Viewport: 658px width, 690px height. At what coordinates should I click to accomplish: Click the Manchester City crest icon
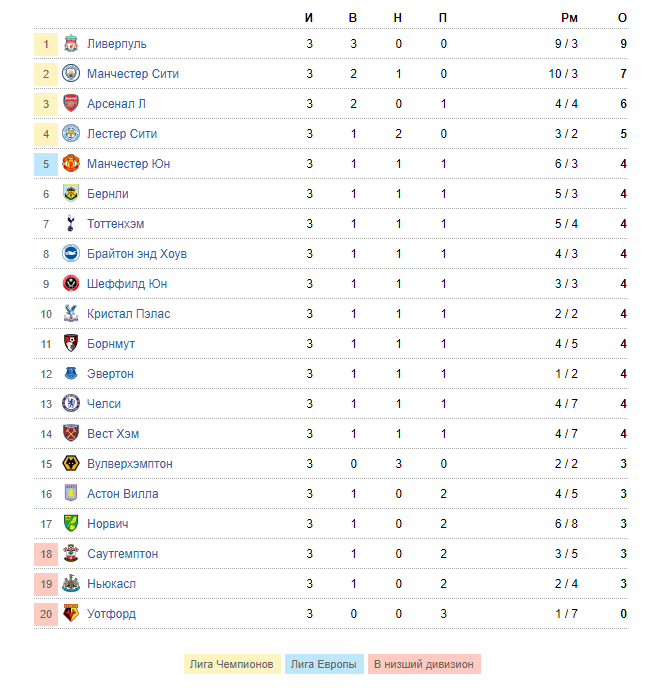[x=71, y=73]
